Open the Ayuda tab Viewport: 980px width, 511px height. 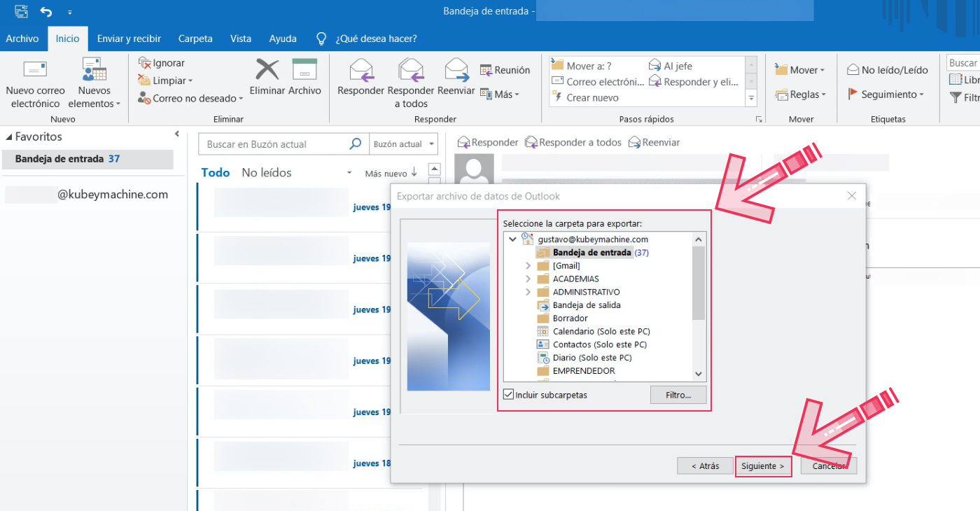pos(283,38)
